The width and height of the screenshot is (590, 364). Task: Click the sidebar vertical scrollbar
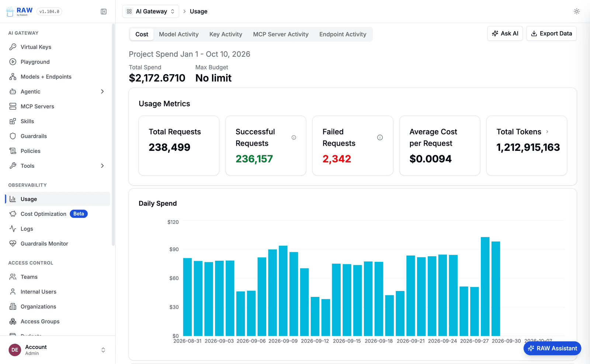click(113, 135)
